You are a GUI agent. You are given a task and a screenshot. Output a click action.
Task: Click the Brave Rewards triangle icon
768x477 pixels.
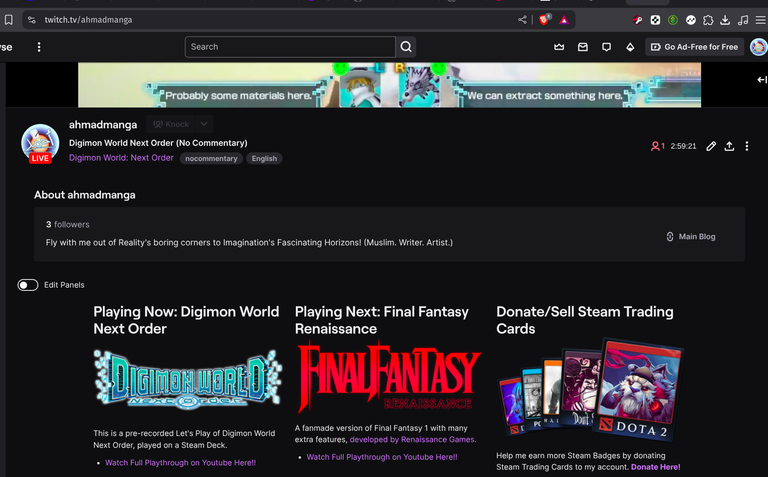(x=564, y=20)
